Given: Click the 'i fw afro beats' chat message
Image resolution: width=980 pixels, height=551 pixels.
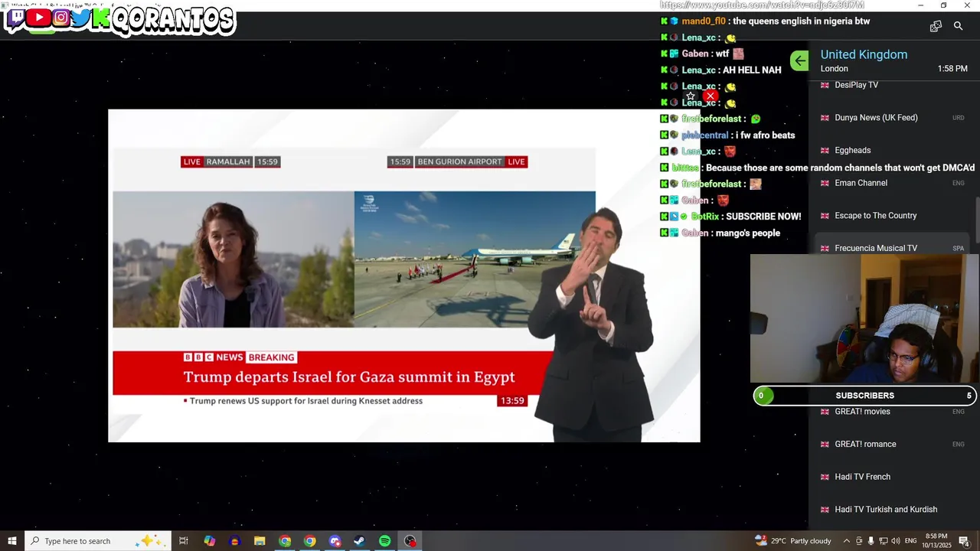Looking at the screenshot, I should [766, 135].
